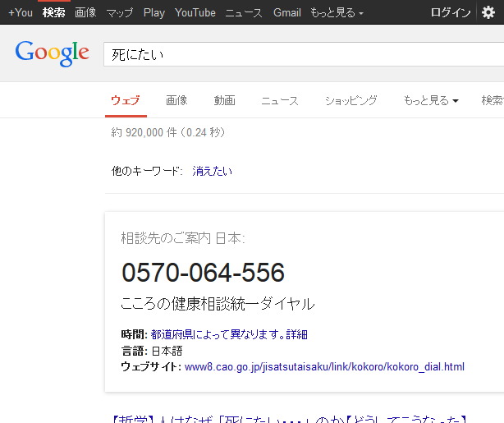The width and height of the screenshot is (504, 423).
Task: Click the search field containing 死にたい
Action: (304, 54)
